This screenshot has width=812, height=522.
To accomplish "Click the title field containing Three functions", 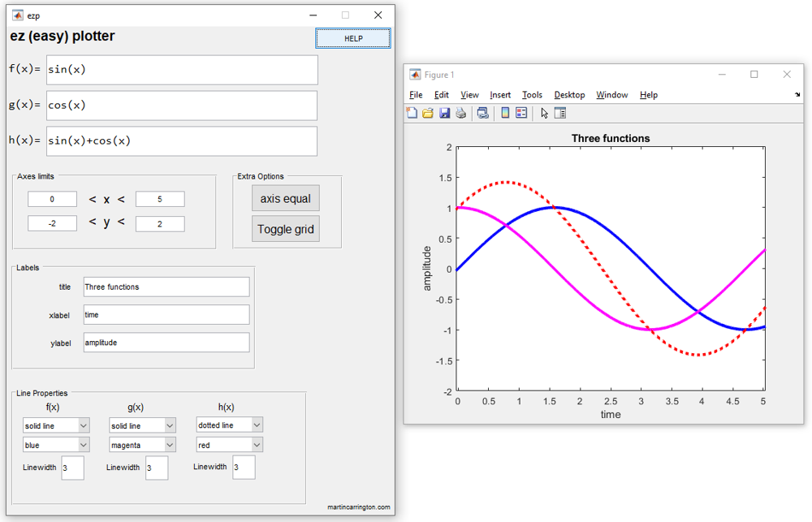I will pyautogui.click(x=166, y=287).
